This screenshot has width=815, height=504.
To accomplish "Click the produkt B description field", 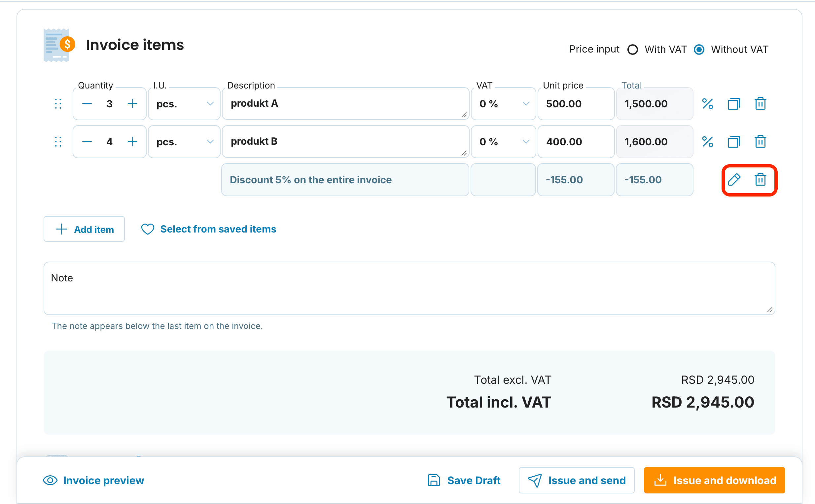I will [x=345, y=142].
